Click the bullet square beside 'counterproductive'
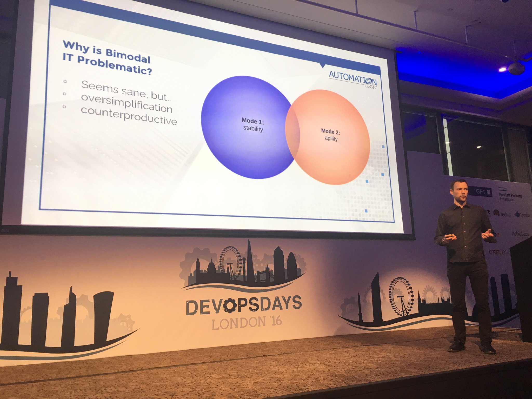Viewport: 532px width, 399px height. [x=64, y=107]
